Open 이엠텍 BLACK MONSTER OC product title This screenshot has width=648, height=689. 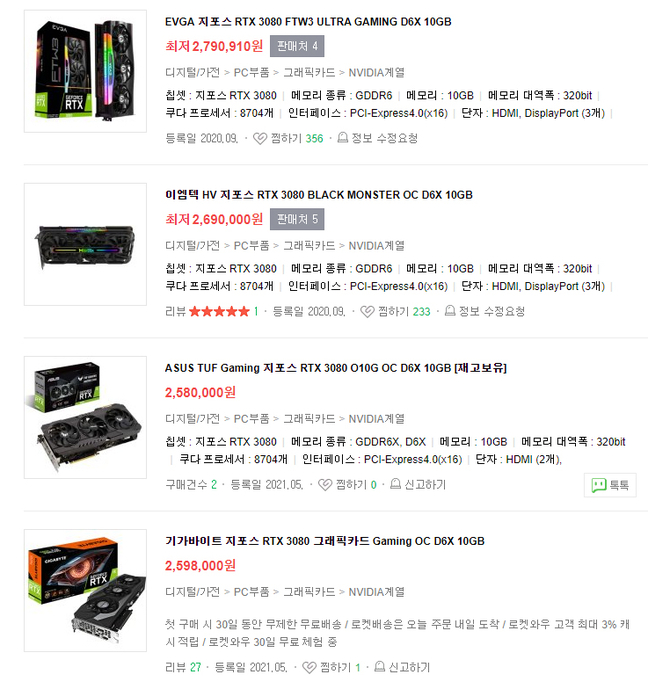(319, 195)
